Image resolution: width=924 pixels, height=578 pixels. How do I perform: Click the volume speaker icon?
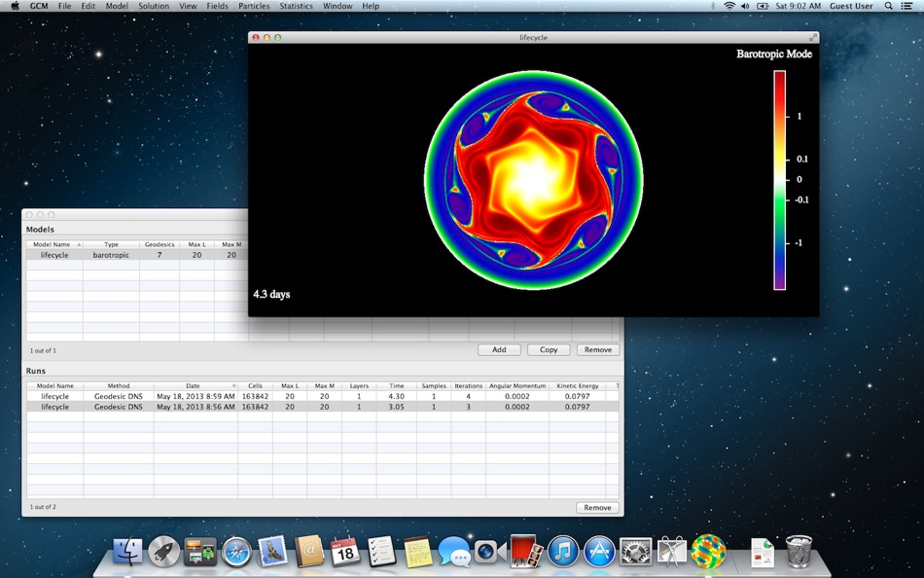pyautogui.click(x=745, y=6)
